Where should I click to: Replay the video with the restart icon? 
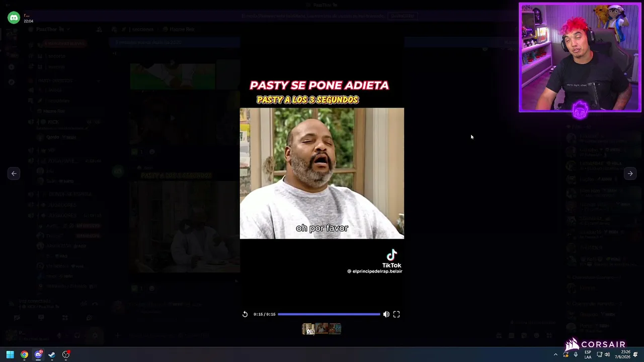[245, 314]
